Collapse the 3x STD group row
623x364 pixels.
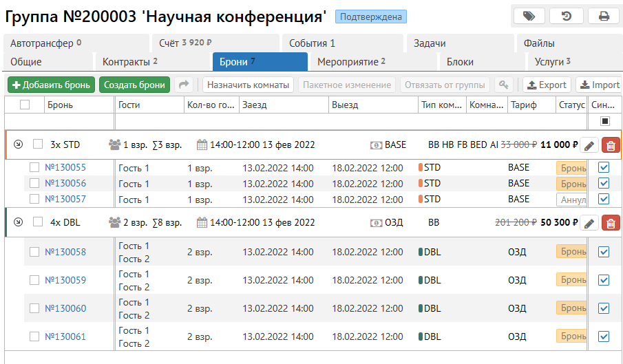point(18,145)
